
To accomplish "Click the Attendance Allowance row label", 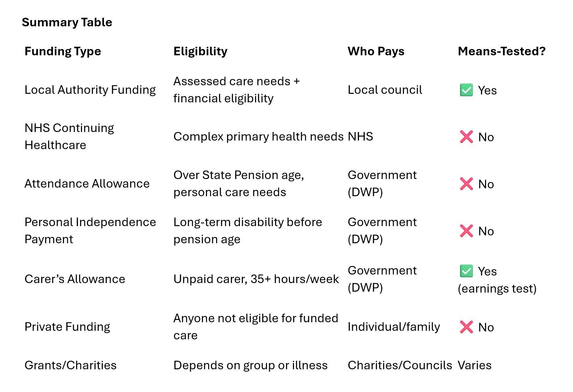I will (x=87, y=184).
